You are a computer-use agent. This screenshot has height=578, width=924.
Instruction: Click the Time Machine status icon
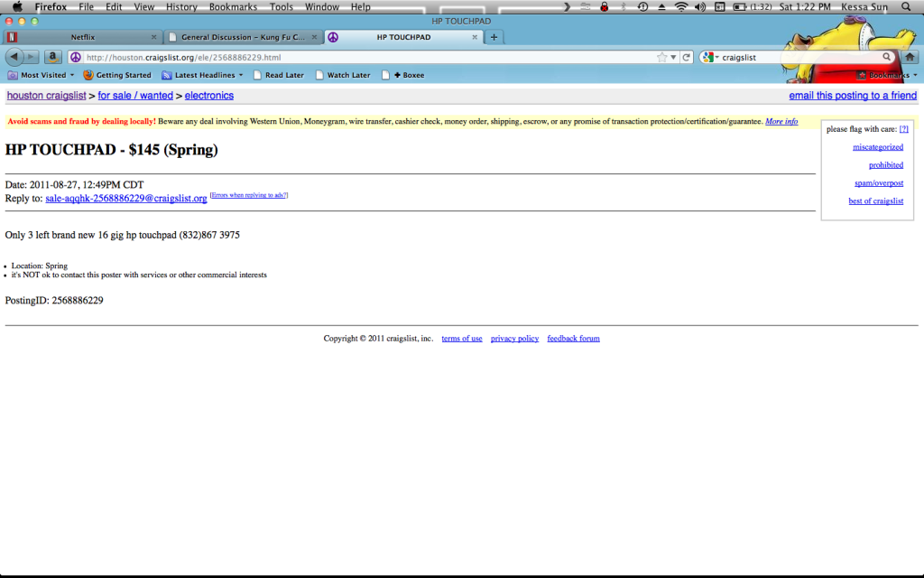tap(642, 6)
